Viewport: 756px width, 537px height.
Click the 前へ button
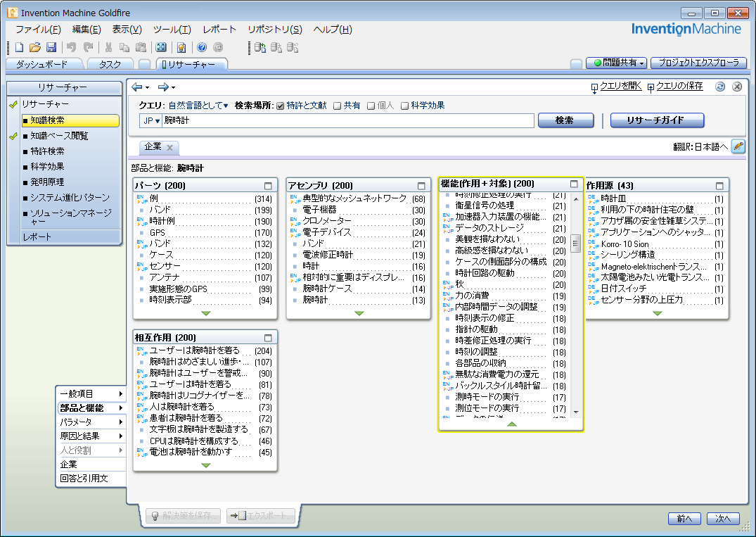click(684, 519)
